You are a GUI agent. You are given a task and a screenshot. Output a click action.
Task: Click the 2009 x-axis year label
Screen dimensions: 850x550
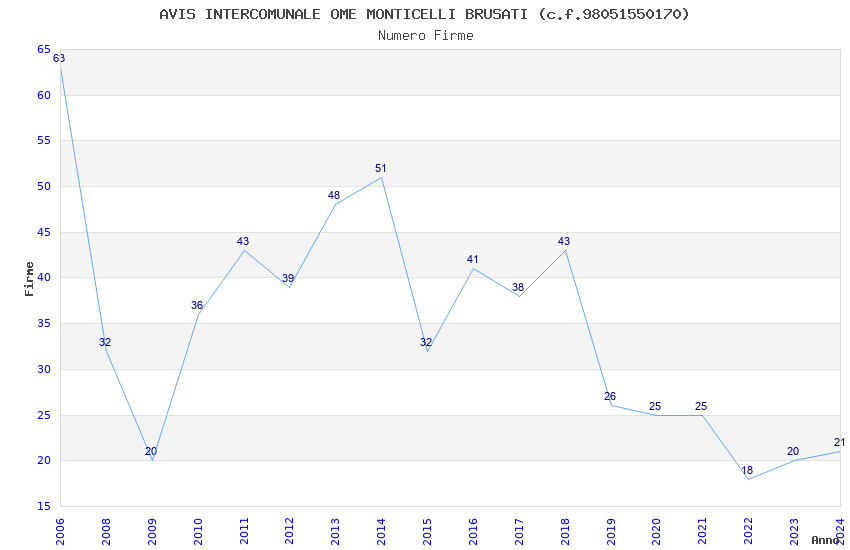click(x=152, y=531)
